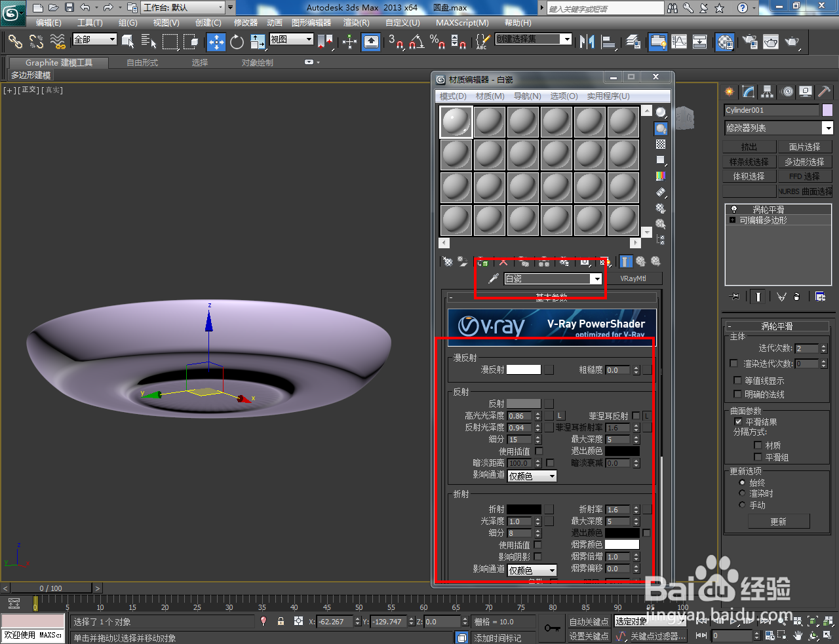Enable Affect Shadows checkbox in refraction
The width and height of the screenshot is (839, 644).
[537, 556]
